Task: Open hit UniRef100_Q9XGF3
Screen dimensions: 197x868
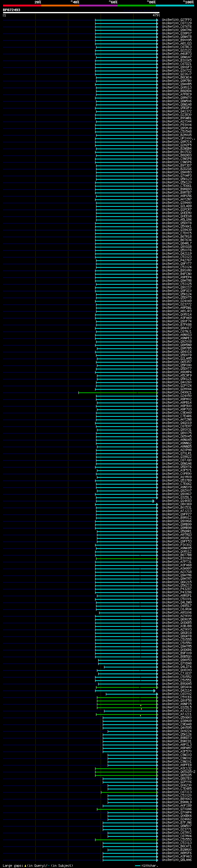Action: pos(176,67)
